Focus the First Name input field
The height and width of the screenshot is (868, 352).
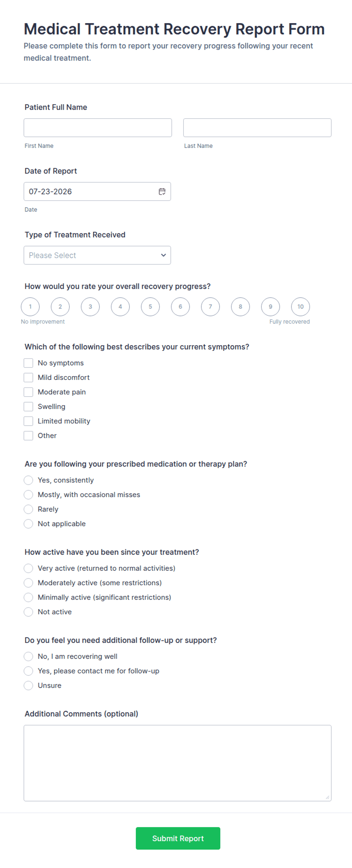click(x=98, y=128)
